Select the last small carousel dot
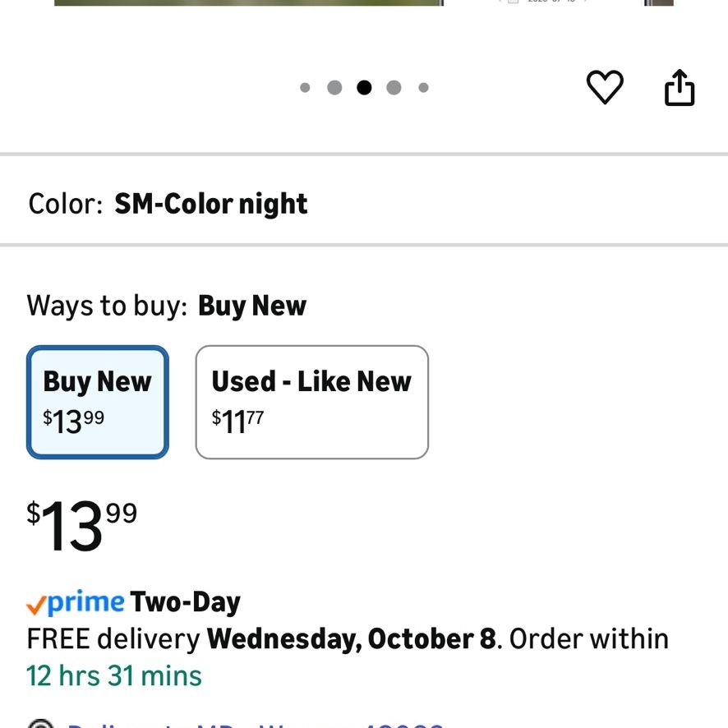Image resolution: width=728 pixels, height=728 pixels. (423, 87)
